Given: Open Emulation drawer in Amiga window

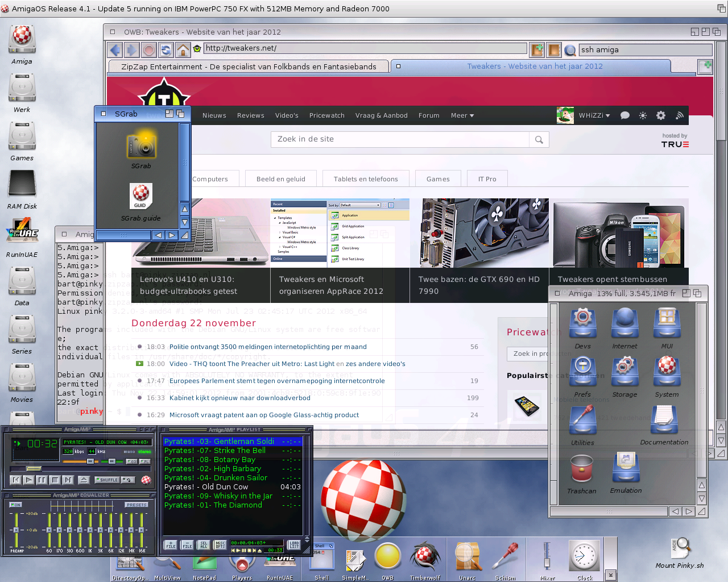Looking at the screenshot, I should [x=626, y=468].
